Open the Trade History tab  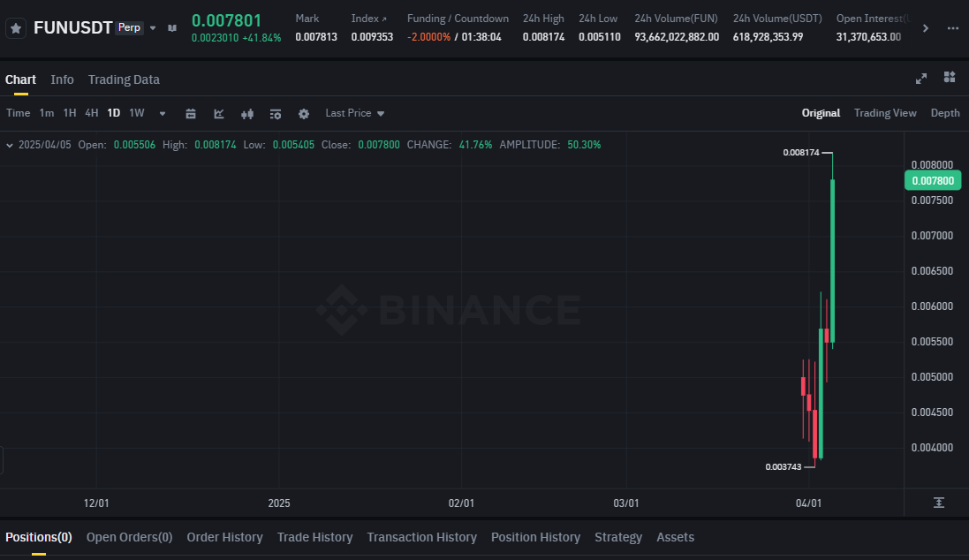pyautogui.click(x=314, y=537)
